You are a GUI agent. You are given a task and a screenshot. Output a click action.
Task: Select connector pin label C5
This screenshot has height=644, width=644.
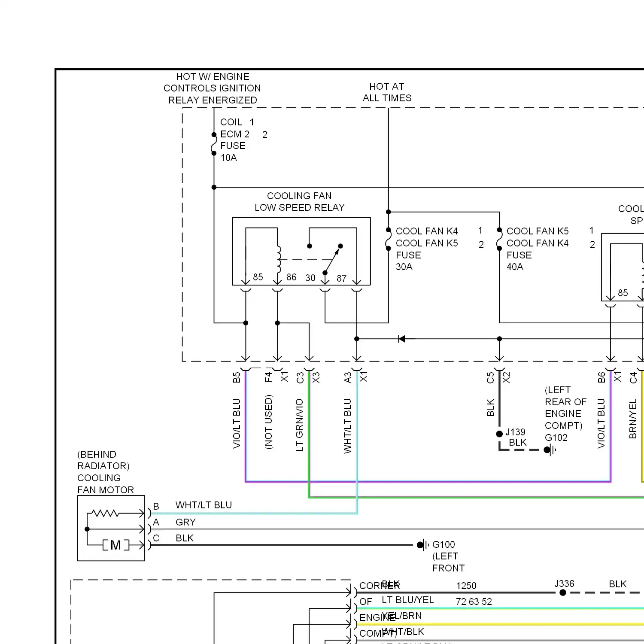(490, 378)
